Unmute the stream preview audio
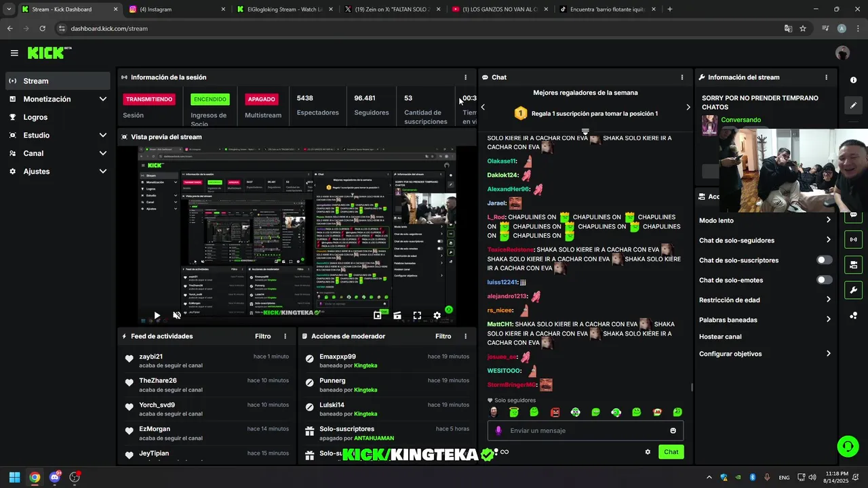 point(177,315)
